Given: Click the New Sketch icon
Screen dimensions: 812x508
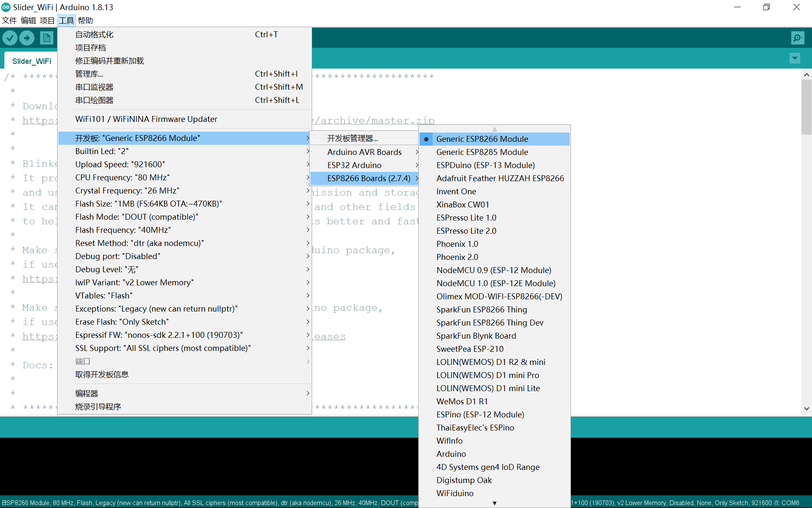Looking at the screenshot, I should (46, 37).
